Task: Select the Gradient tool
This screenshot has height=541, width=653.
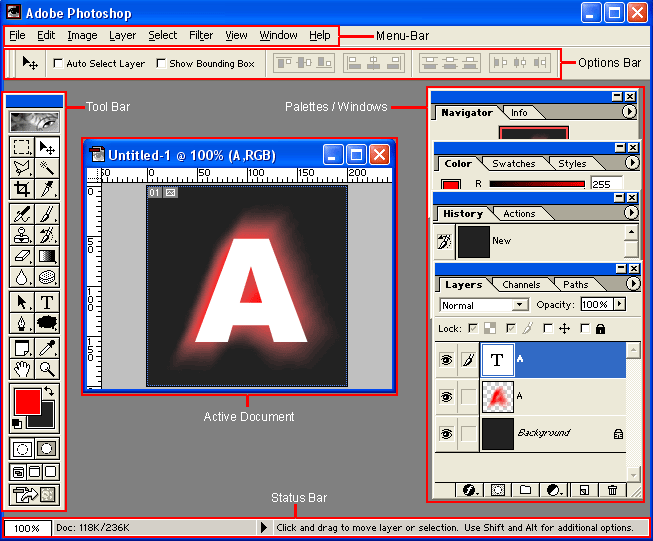Action: [47, 256]
